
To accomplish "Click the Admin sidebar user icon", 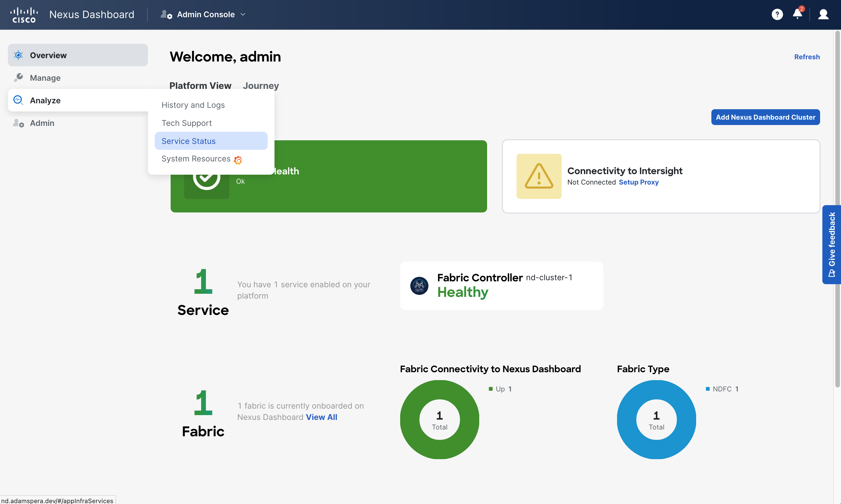I will (x=18, y=123).
